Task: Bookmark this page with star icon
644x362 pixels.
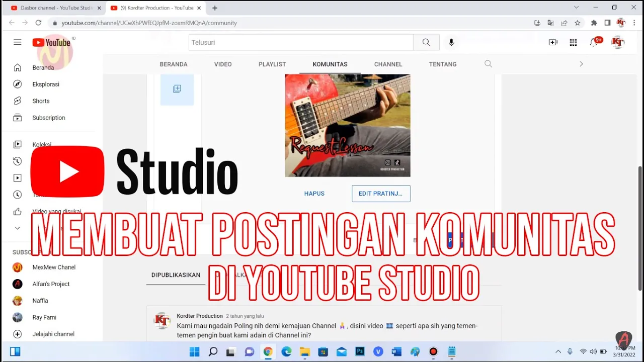Action: 578,23
